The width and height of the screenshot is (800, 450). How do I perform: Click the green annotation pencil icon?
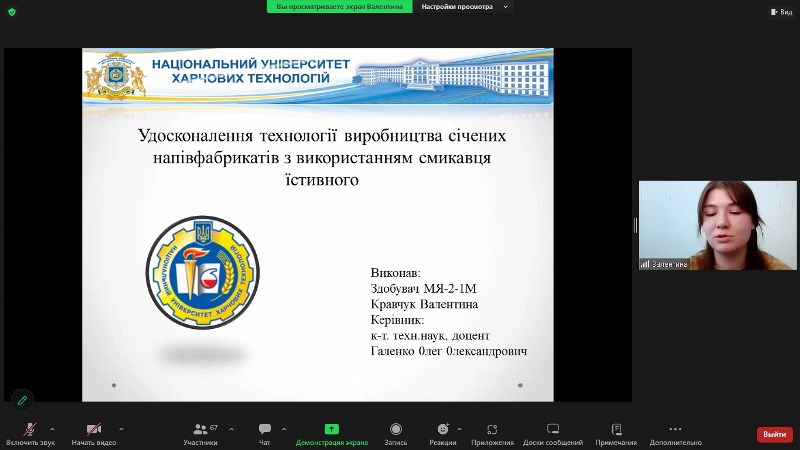(x=22, y=401)
